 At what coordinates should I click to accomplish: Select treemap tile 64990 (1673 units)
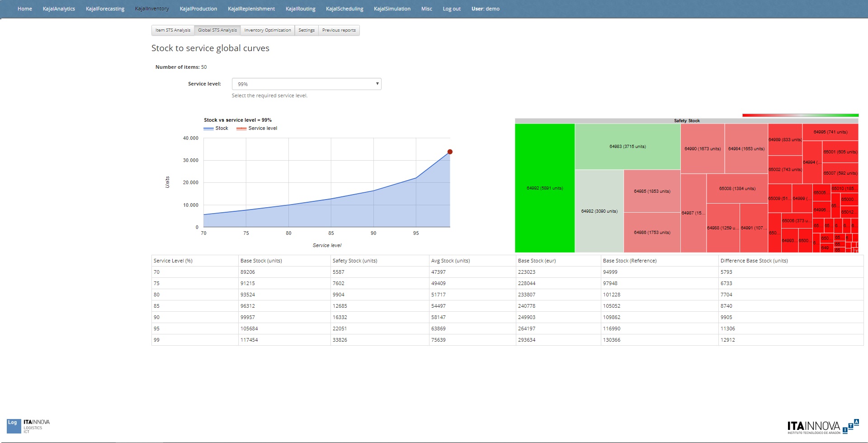(703, 149)
